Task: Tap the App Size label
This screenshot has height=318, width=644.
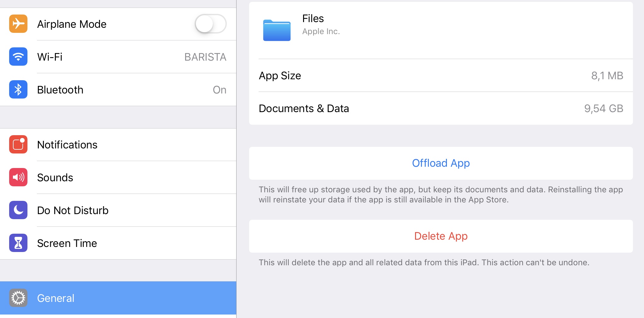Action: [x=280, y=76]
